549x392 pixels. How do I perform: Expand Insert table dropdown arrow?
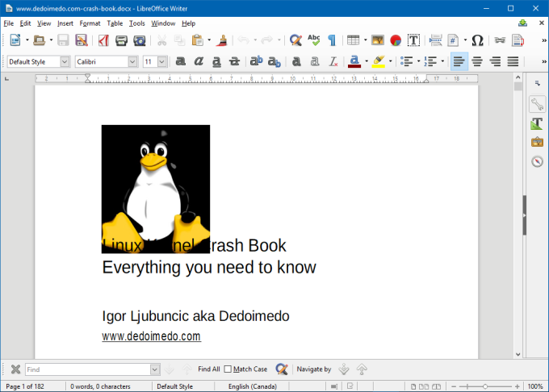pos(365,40)
